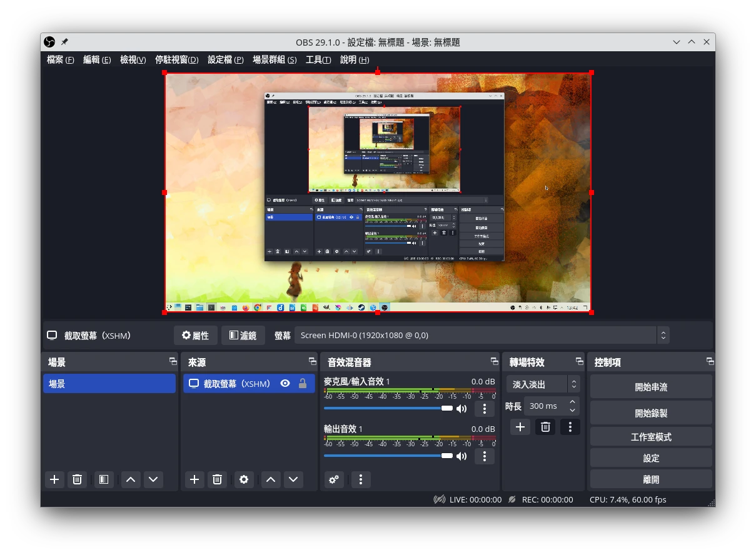Hide the 截取螢幕 (XSHM) source with the eye icon

pyautogui.click(x=285, y=384)
